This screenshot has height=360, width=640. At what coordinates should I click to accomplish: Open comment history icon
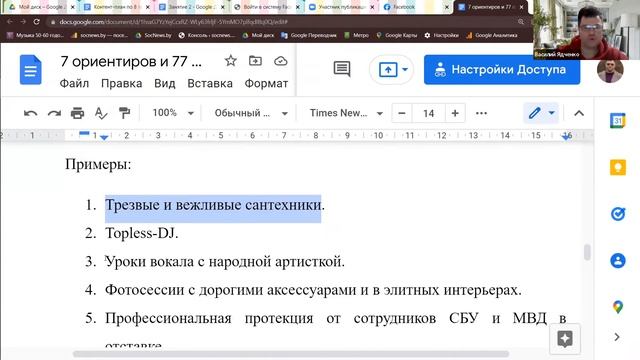(x=342, y=69)
